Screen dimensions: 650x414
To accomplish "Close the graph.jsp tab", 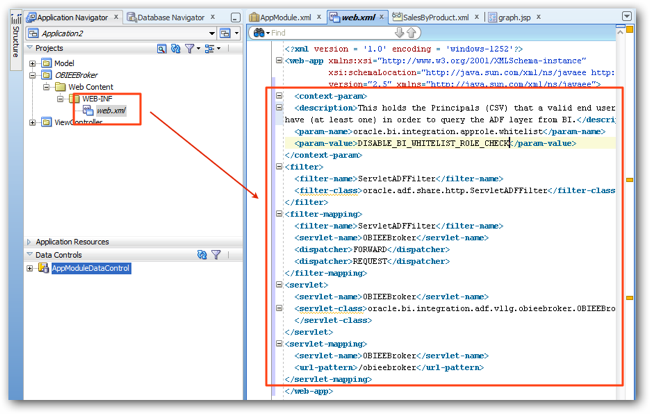I will (x=538, y=17).
